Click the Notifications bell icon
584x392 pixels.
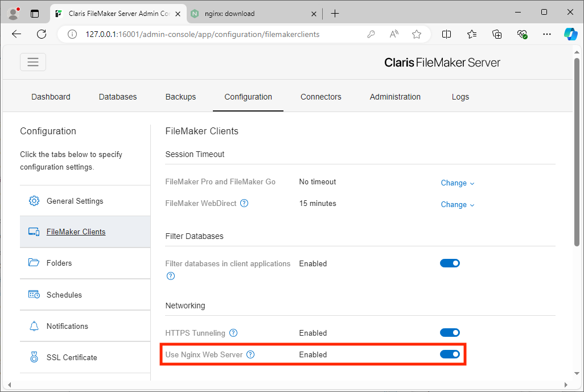tap(34, 325)
